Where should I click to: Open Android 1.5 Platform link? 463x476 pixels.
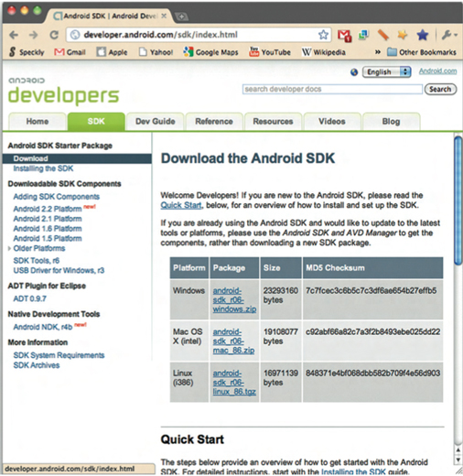(x=48, y=238)
